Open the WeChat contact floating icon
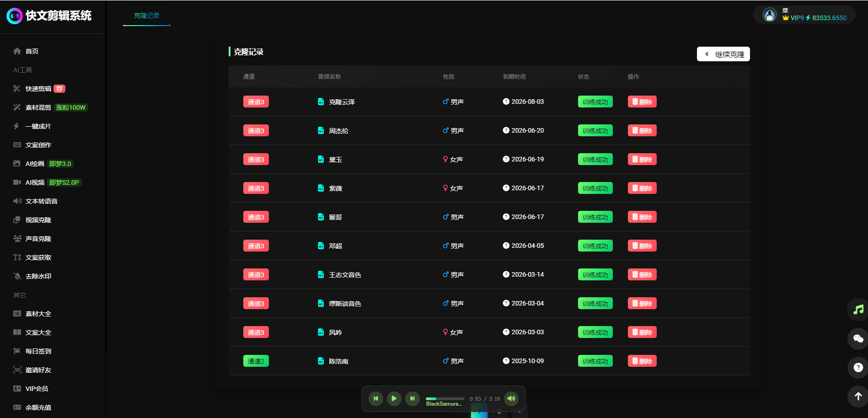Image resolution: width=868 pixels, height=418 pixels. [x=858, y=338]
